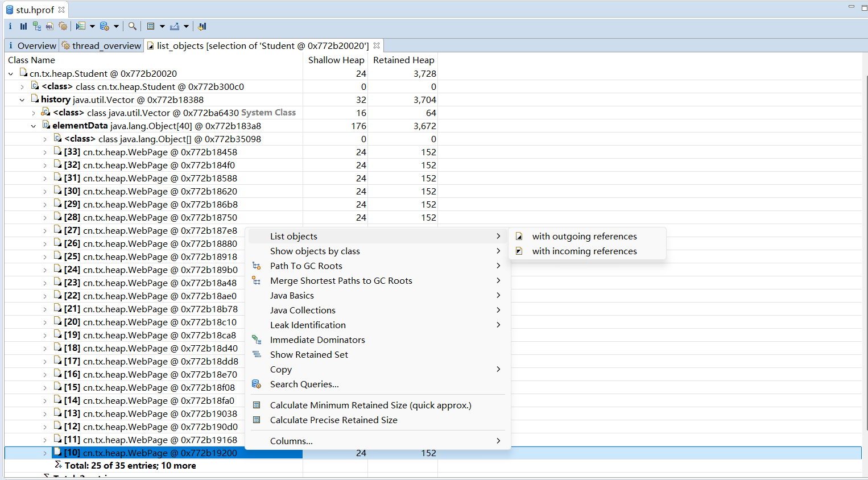Open the Copy submenu
The height and width of the screenshot is (480, 868).
click(378, 369)
